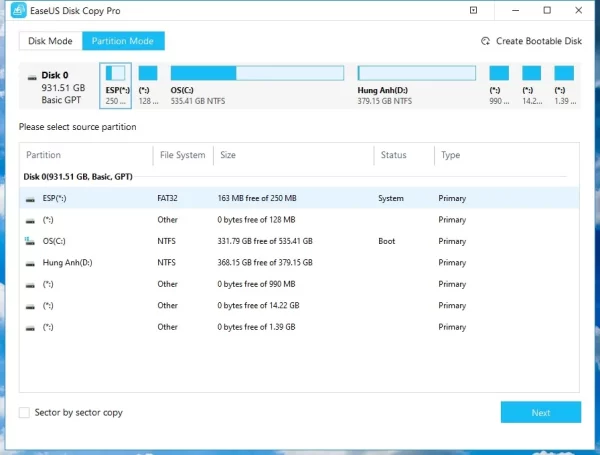
Task: Select the 14.2 GB partition block in map
Action: (x=532, y=73)
